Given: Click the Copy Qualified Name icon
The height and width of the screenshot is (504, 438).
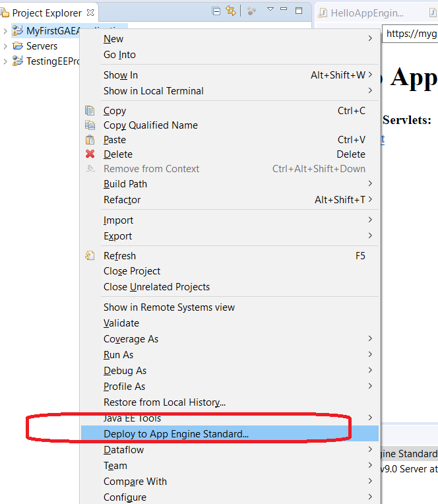Looking at the screenshot, I should coord(90,125).
